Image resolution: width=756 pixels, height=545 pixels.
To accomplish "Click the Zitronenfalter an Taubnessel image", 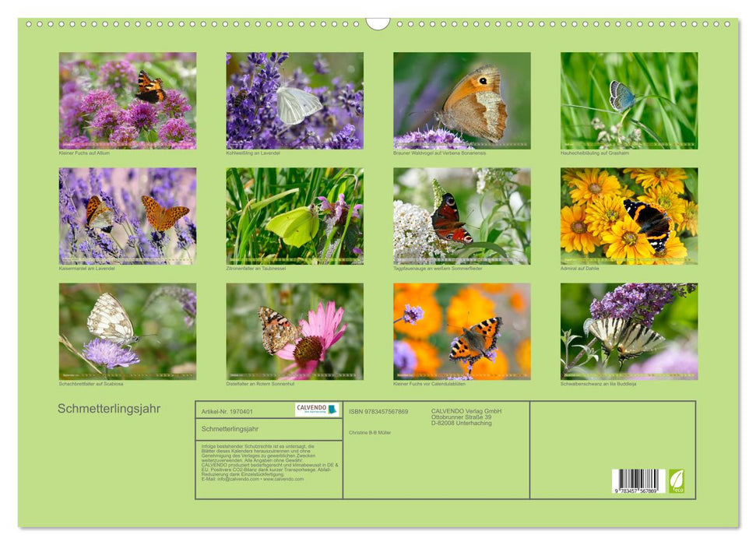I will 294,216.
